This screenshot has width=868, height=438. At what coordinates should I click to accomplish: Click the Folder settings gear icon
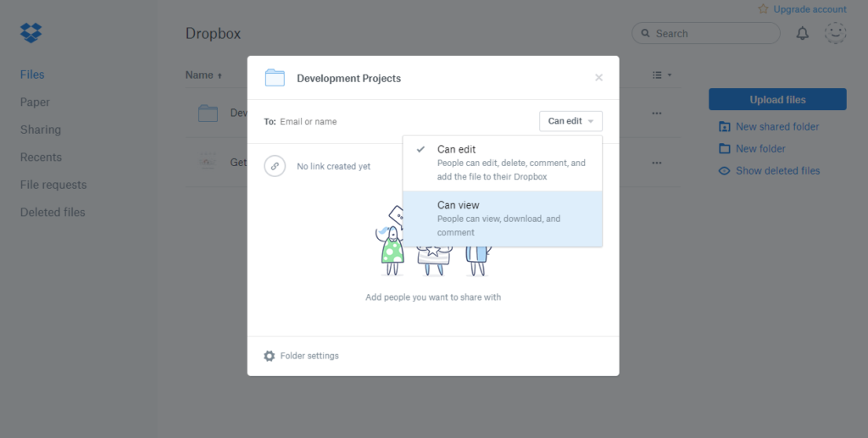(269, 356)
